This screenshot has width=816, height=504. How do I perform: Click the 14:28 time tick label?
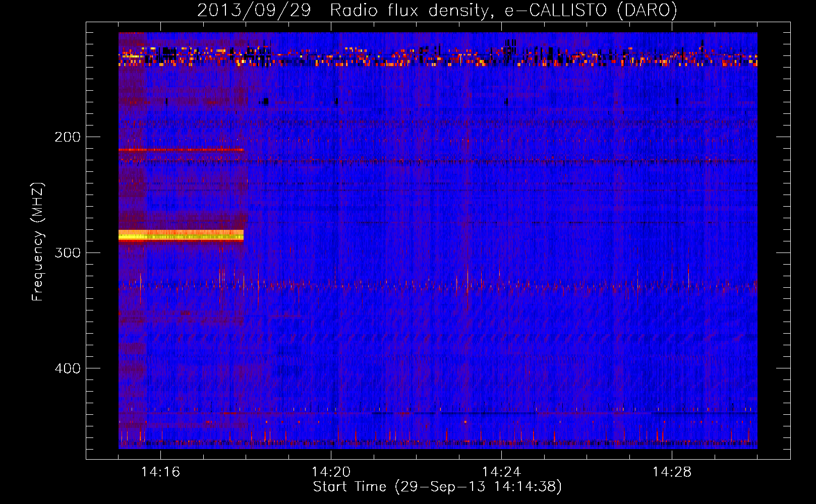point(672,472)
